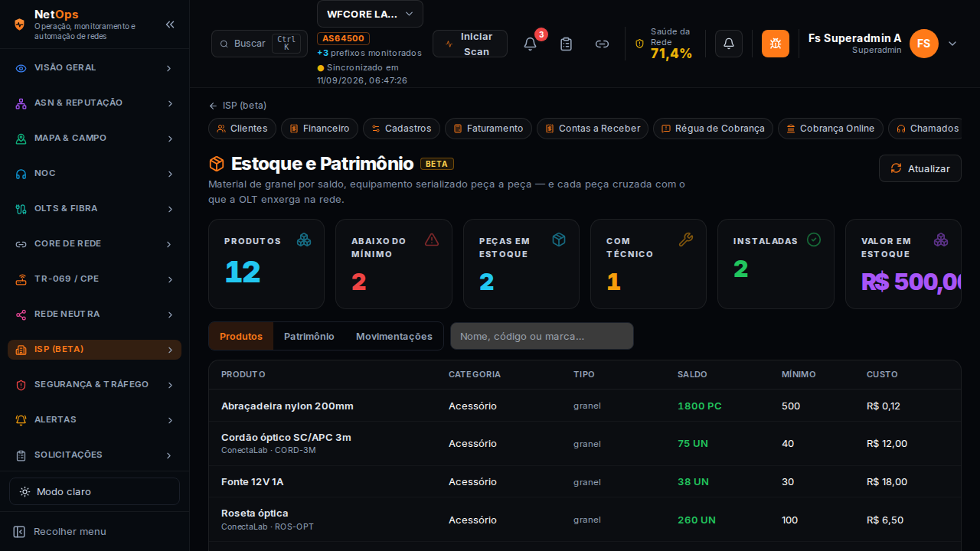The image size is (980, 551).
Task: Expand ASN & Reputação sidebar section
Action: (x=94, y=103)
